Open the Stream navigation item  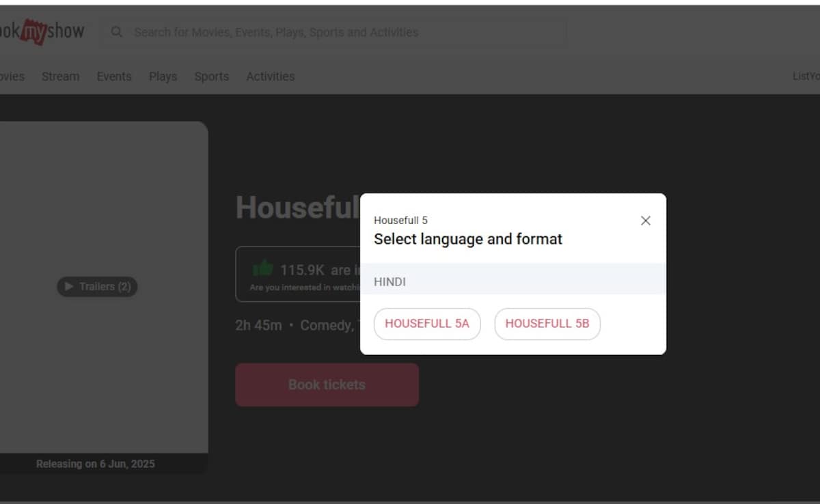[60, 76]
